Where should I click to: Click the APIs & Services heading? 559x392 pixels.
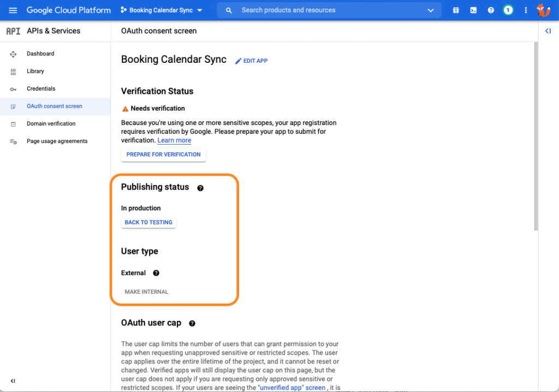click(x=53, y=31)
